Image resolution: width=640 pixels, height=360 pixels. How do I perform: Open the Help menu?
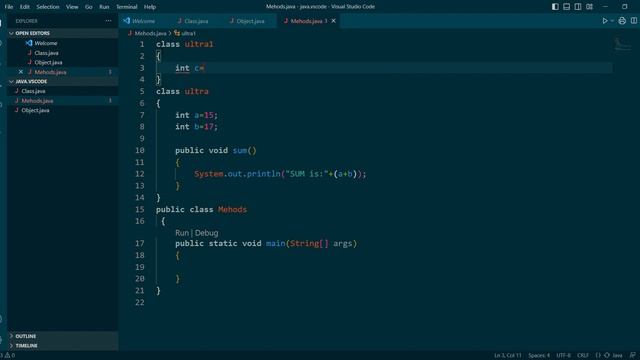pyautogui.click(x=150, y=7)
